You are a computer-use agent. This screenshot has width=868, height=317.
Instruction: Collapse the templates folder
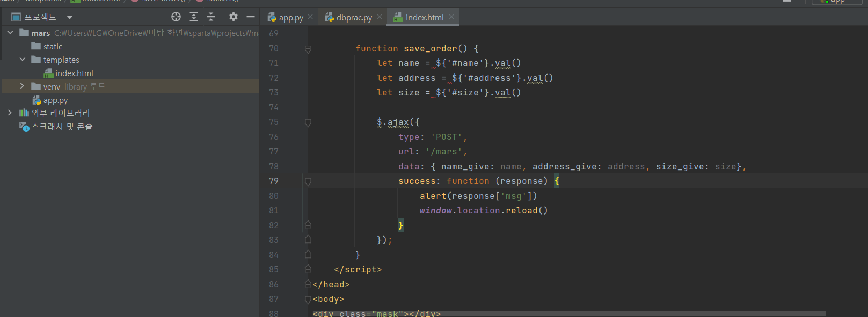22,60
